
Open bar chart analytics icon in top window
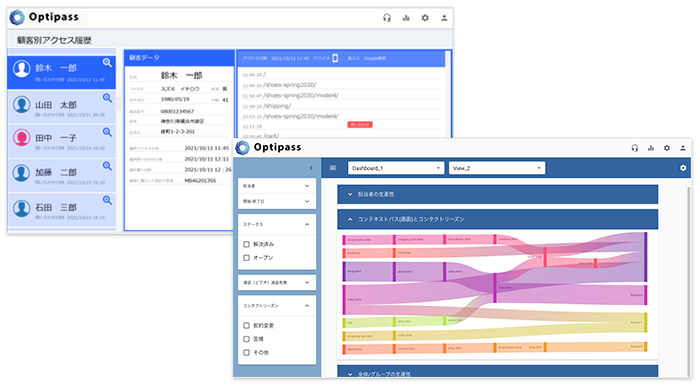point(406,18)
